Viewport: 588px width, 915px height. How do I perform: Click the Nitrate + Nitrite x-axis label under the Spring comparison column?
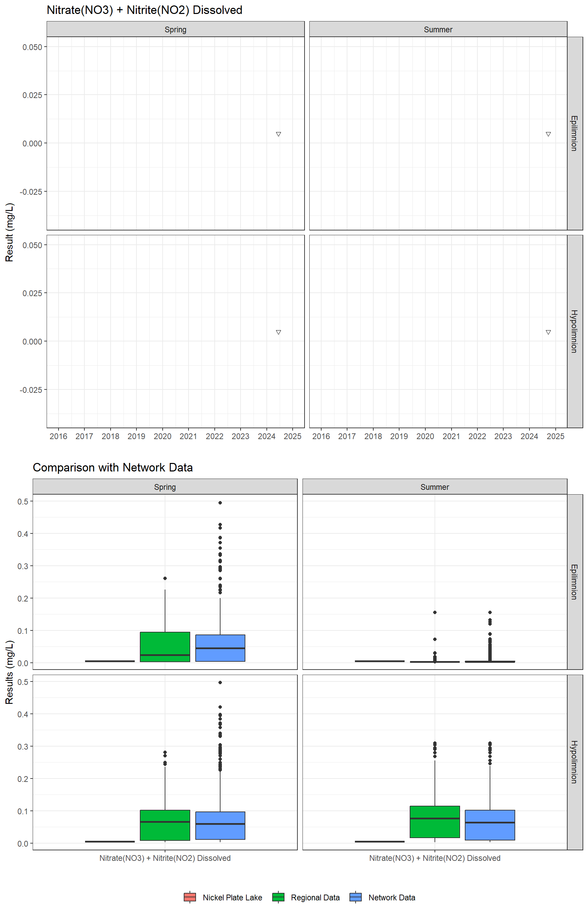[x=165, y=858]
